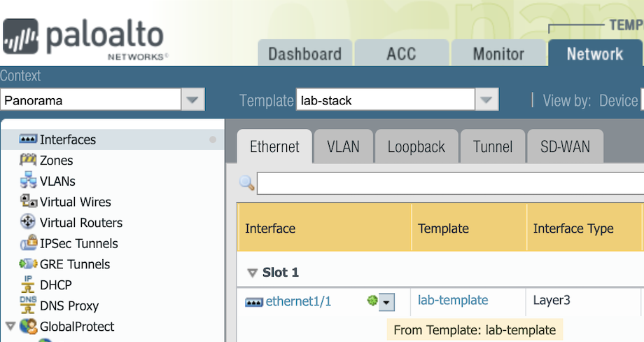Collapse the Slot 1 group
The width and height of the screenshot is (644, 342).
click(252, 273)
